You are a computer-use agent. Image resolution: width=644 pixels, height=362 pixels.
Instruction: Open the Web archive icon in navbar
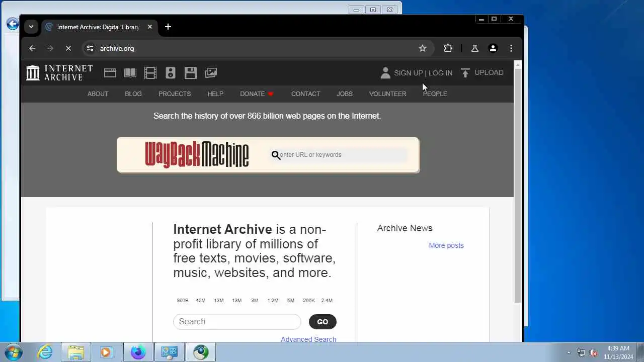110,73
